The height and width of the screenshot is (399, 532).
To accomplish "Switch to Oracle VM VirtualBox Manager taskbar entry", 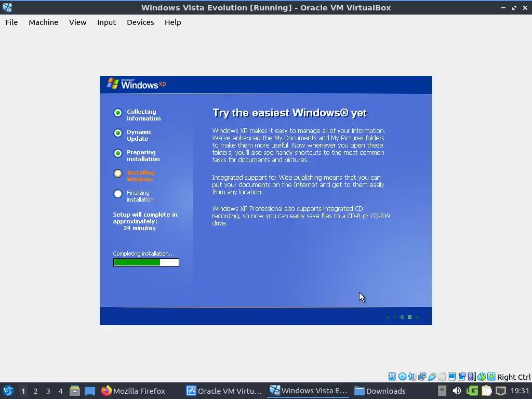I will tap(224, 391).
